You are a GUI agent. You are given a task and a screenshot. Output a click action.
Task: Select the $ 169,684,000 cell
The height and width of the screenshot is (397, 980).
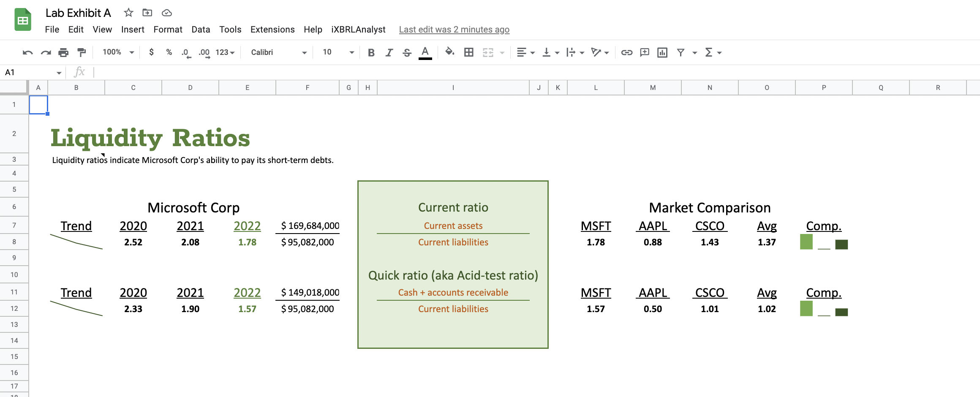pos(308,226)
